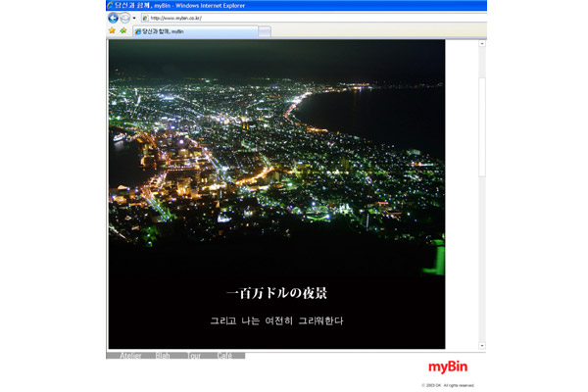This screenshot has height=392, width=588.
Task: Click the page icon in the address bar
Action: click(x=145, y=18)
